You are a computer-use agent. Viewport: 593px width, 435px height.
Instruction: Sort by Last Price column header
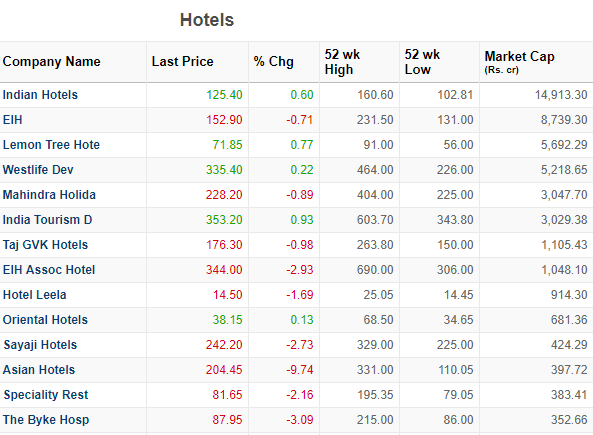point(183,61)
